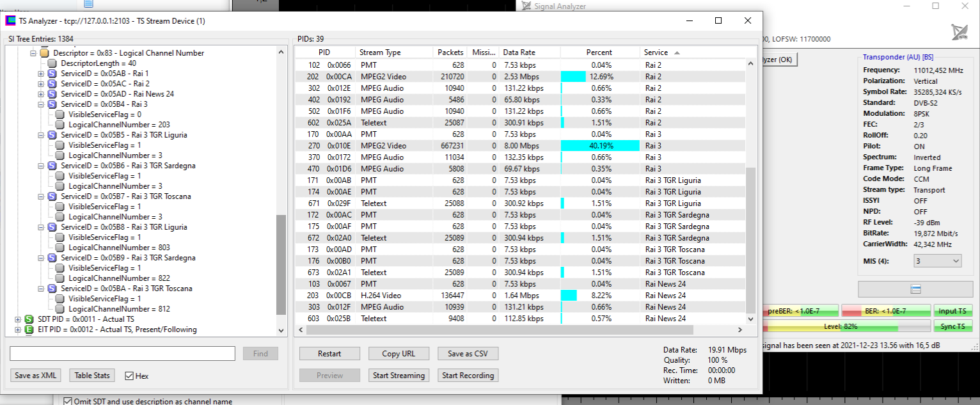This screenshot has width=980, height=405.
Task: Select the PID 270 MPEG2 Video Rai 3 row
Action: pos(520,146)
